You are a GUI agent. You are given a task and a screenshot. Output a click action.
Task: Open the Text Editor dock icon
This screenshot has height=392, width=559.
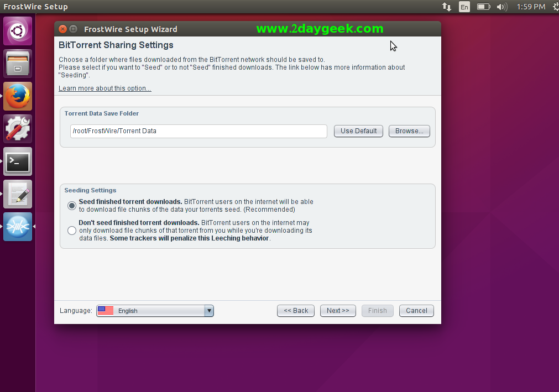point(18,194)
